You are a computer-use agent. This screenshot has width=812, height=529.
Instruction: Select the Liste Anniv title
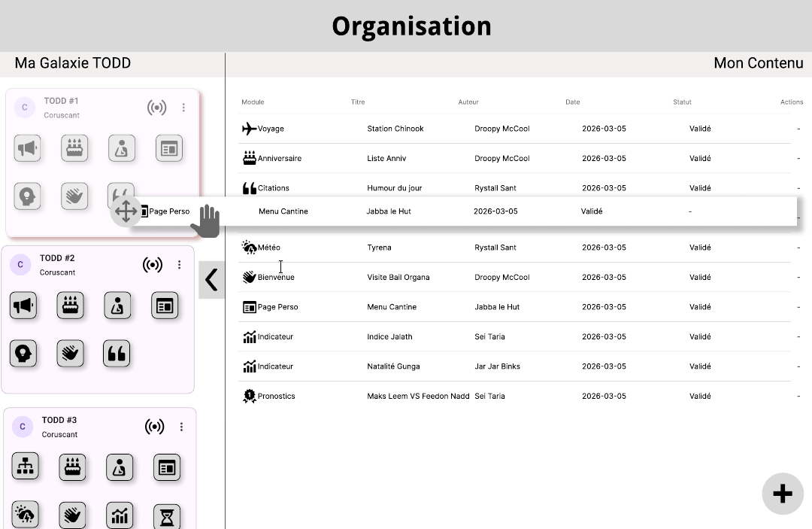(386, 158)
